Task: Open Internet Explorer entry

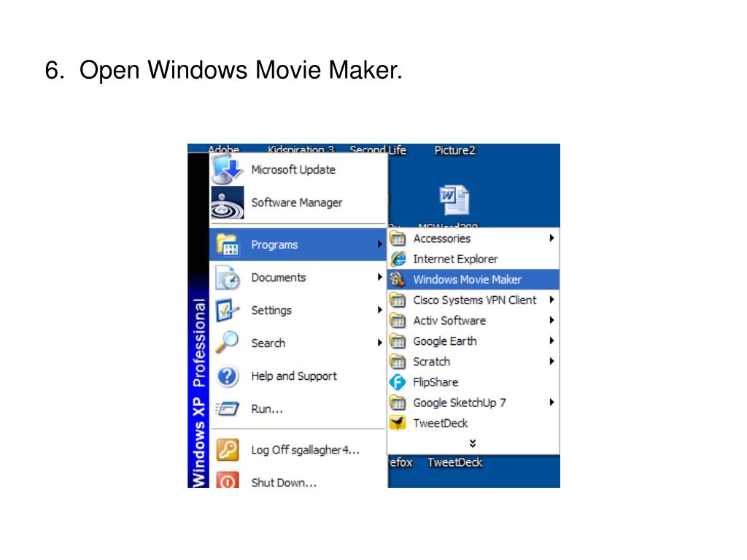Action: pyautogui.click(x=473, y=259)
